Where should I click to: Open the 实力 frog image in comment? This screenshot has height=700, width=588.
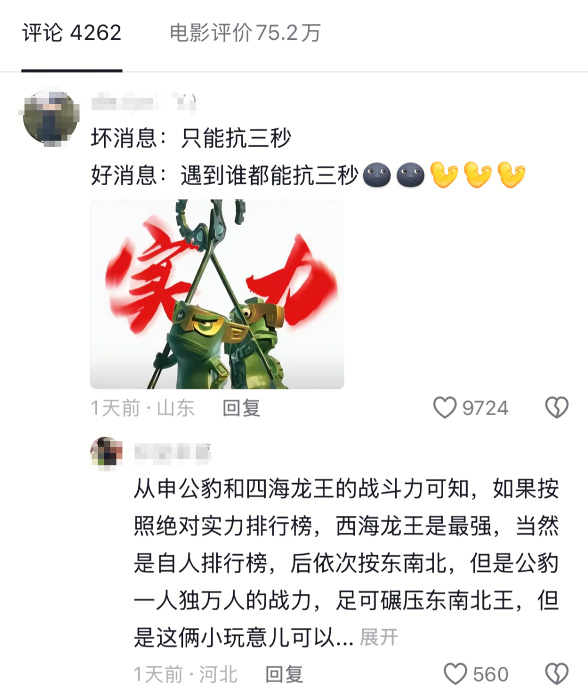(217, 294)
